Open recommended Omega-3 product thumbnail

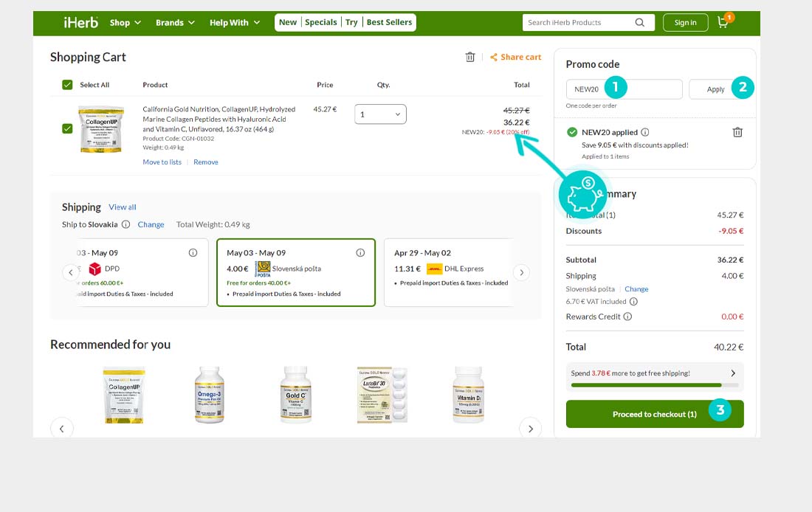pyautogui.click(x=209, y=395)
